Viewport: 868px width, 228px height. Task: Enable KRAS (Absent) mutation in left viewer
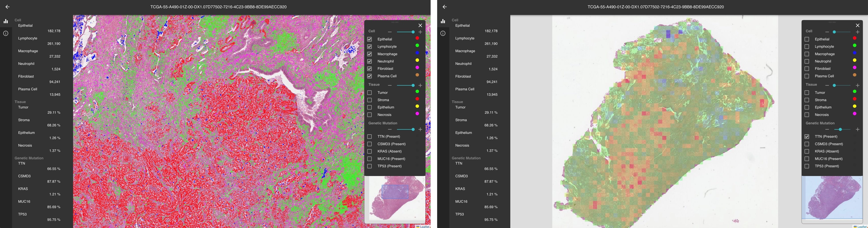click(370, 151)
